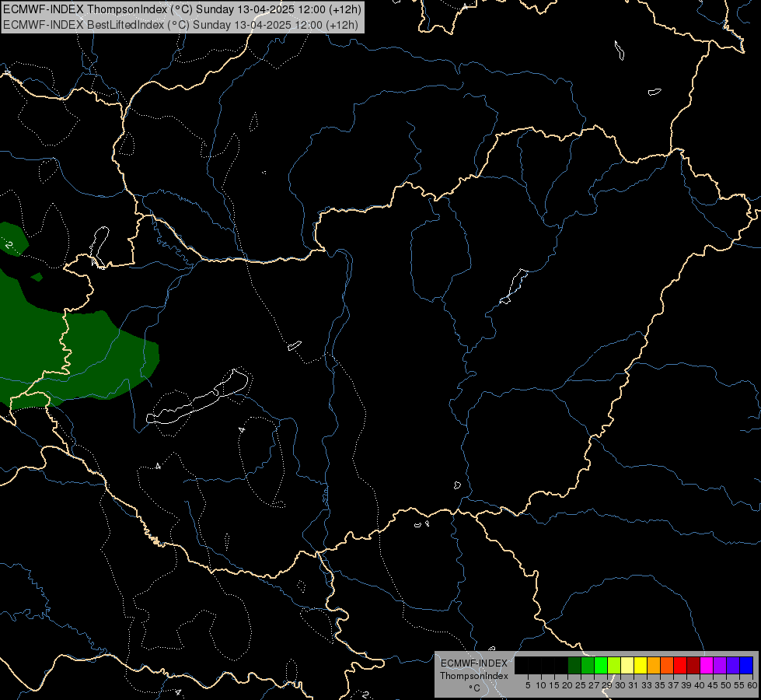The height and width of the screenshot is (700, 761).
Task: Click the °C unit label in the legend
Action: [475, 688]
